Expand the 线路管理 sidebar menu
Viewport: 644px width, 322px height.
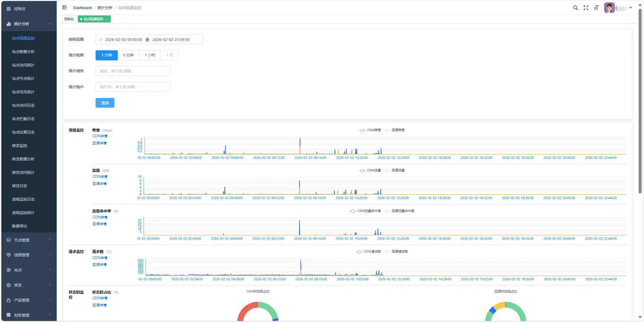pos(29,255)
